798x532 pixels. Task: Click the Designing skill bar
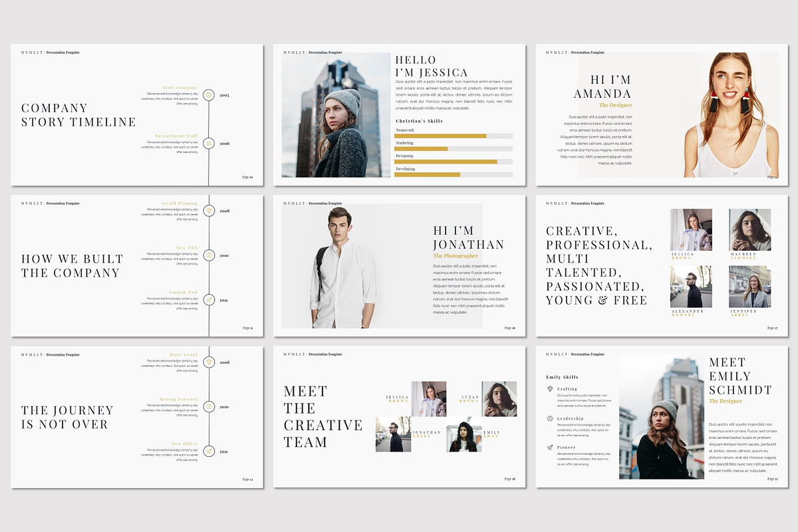pyautogui.click(x=454, y=162)
